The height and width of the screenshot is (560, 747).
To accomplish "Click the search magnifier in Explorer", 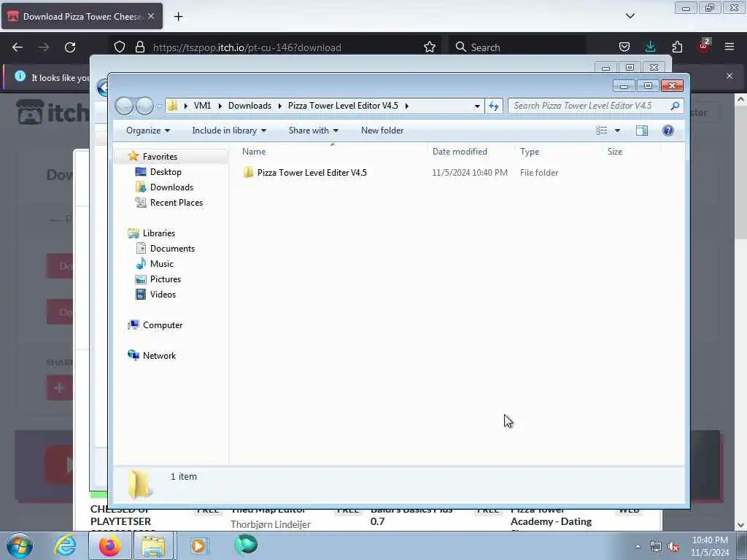I will pos(675,106).
